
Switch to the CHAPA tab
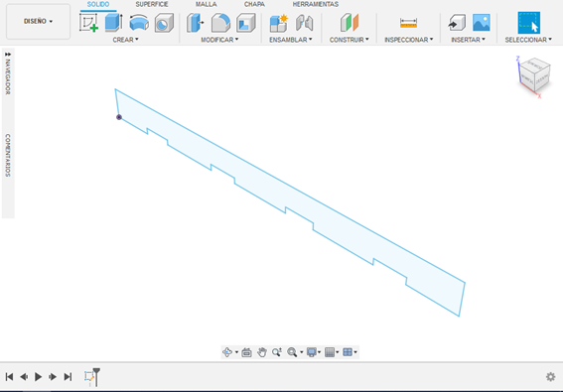254,4
